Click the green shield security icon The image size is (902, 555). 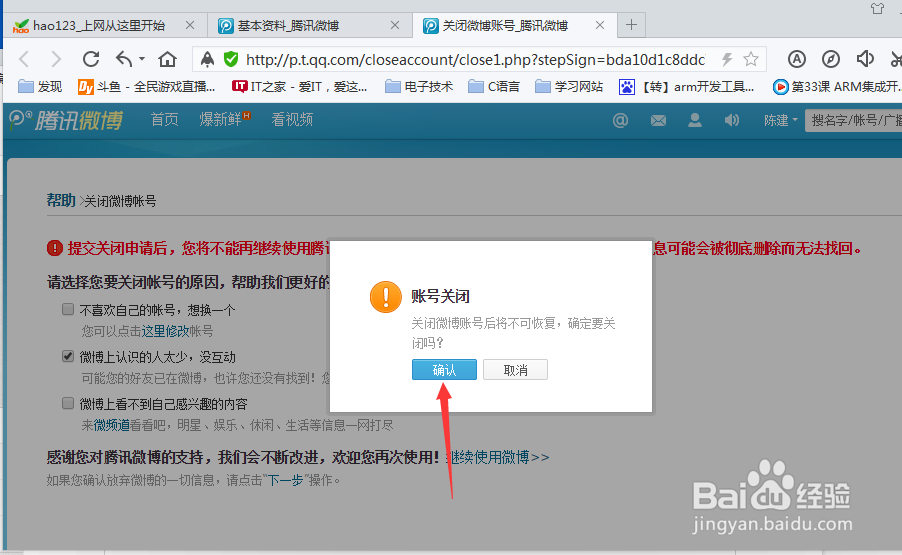[x=231, y=59]
